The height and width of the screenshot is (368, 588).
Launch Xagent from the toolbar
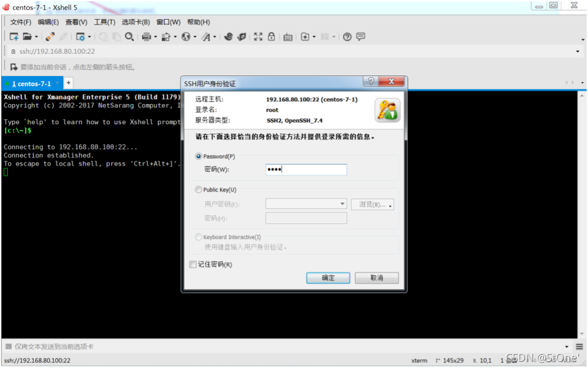click(242, 36)
